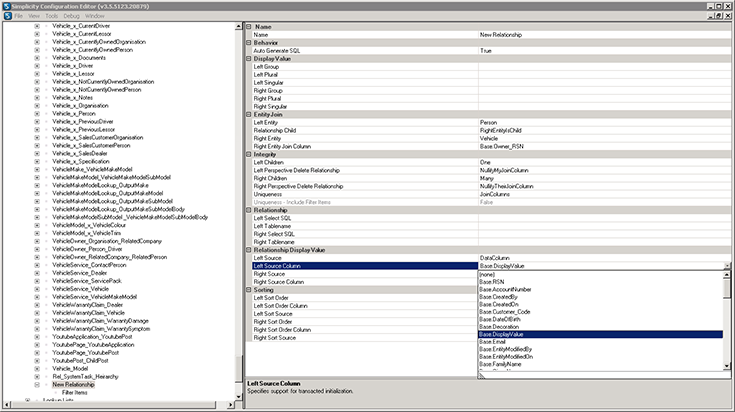Select Base.FamilyName from the list
The height and width of the screenshot is (412, 735).
pos(600,364)
